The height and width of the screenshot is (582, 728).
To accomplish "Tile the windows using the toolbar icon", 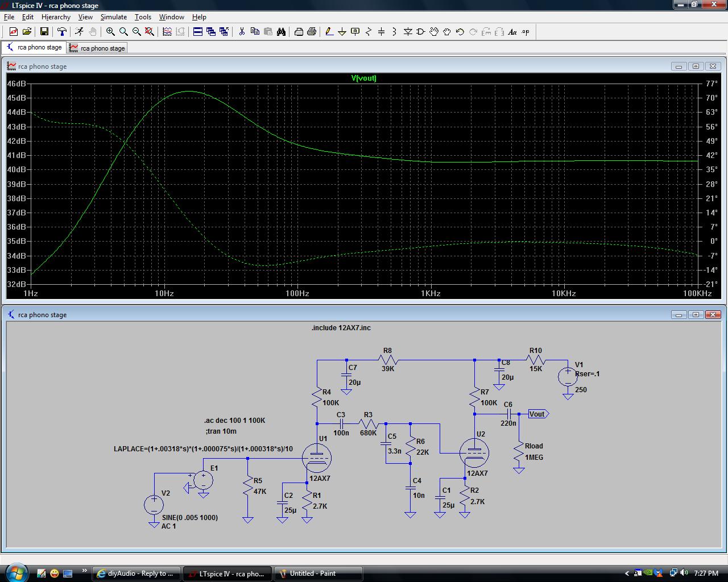I will point(198,32).
